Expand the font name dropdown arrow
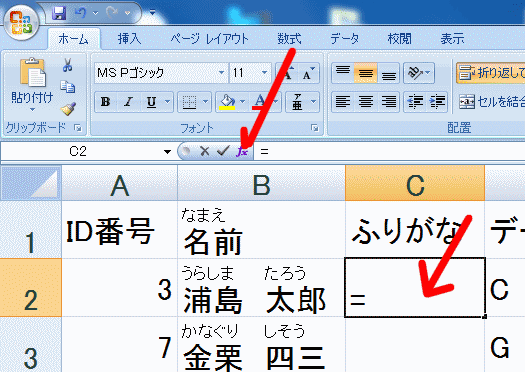Screen dimensions: 525x372 (x=221, y=73)
